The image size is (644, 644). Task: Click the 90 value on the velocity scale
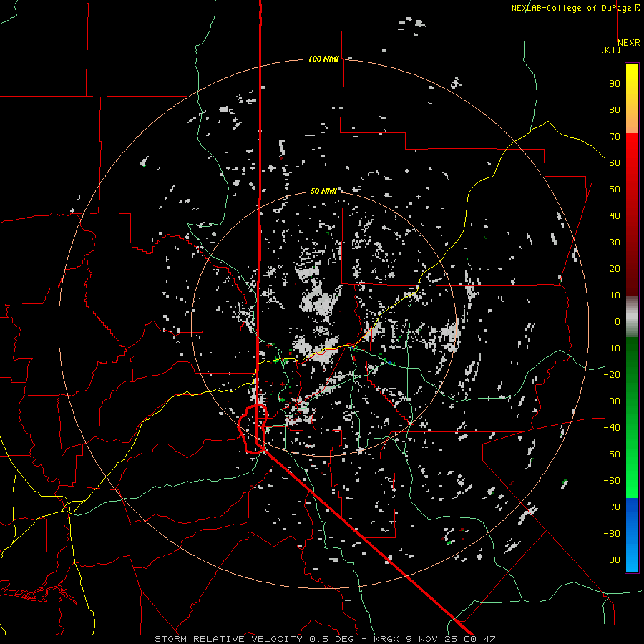pos(615,84)
